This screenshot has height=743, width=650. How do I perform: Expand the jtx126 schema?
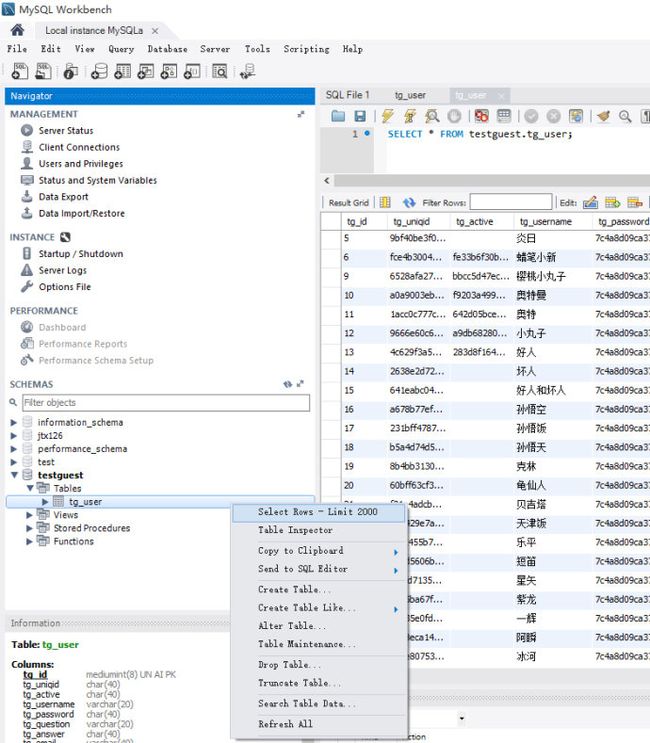13,435
